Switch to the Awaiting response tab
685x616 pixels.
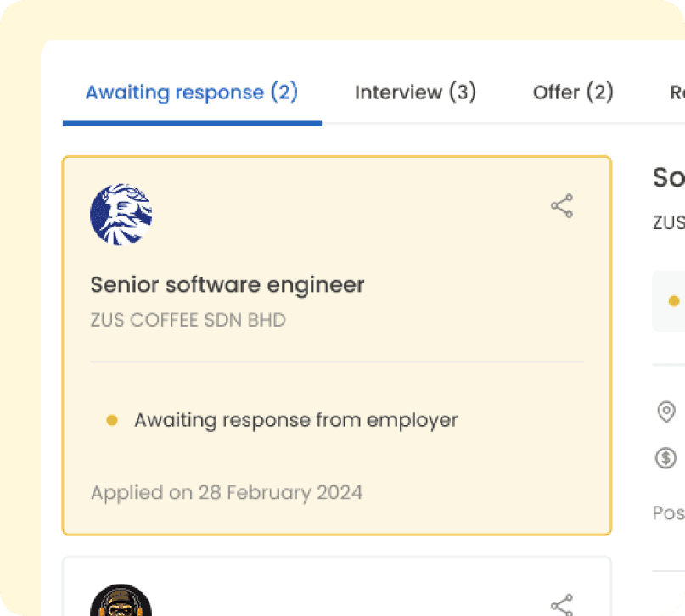pyautogui.click(x=192, y=92)
